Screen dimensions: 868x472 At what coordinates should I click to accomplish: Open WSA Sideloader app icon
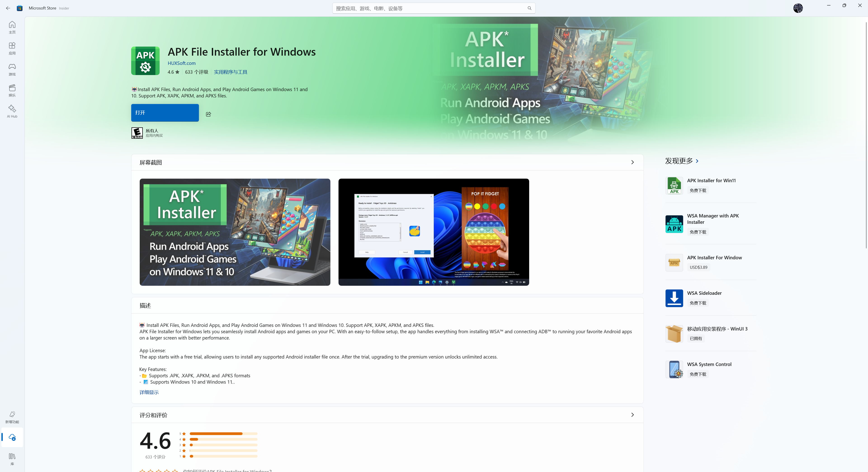pos(674,298)
